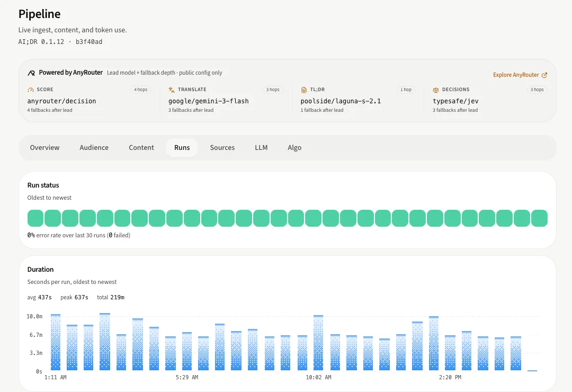Click the 5:29 AM axis label
Screen dimensions: 572x392
coord(187,377)
